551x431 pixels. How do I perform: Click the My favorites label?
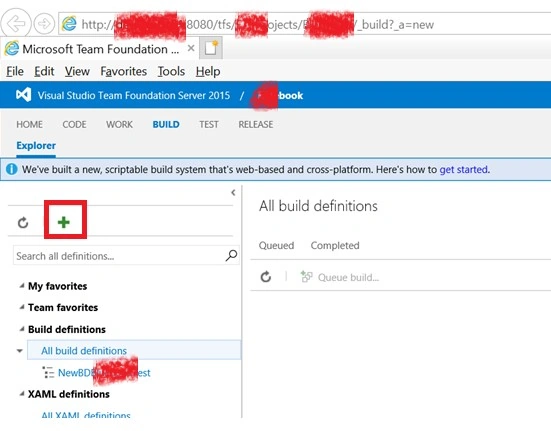(58, 286)
